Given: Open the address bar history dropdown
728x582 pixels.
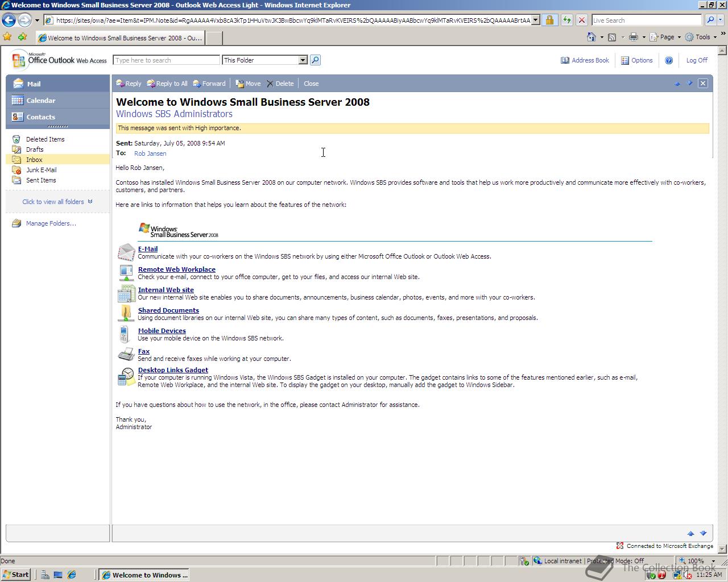Looking at the screenshot, I should point(535,20).
